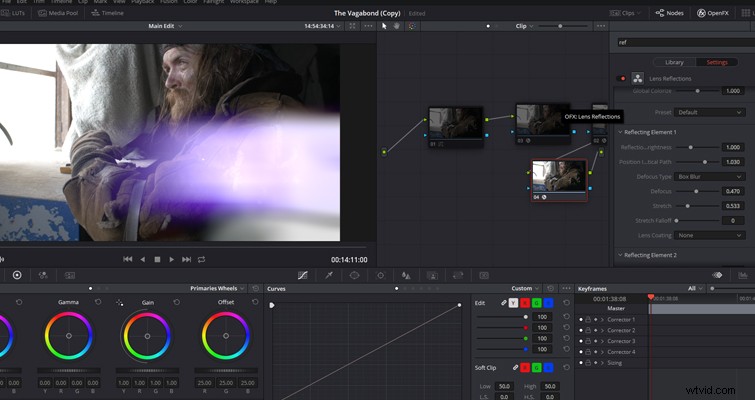Enable the red curve channel in Edit
The image size is (755, 400).
[x=525, y=303]
